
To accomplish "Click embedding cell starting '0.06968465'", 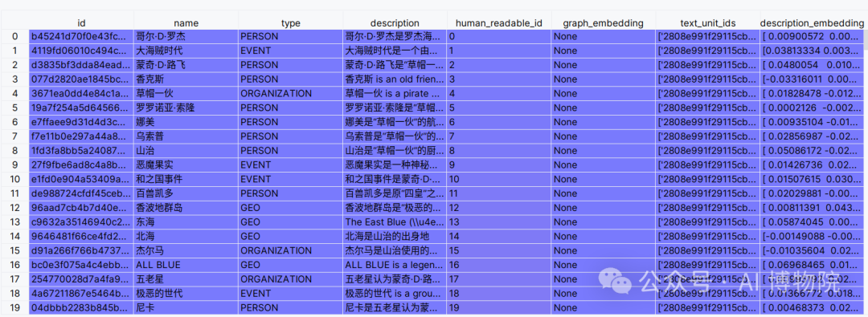I will tap(812, 265).
